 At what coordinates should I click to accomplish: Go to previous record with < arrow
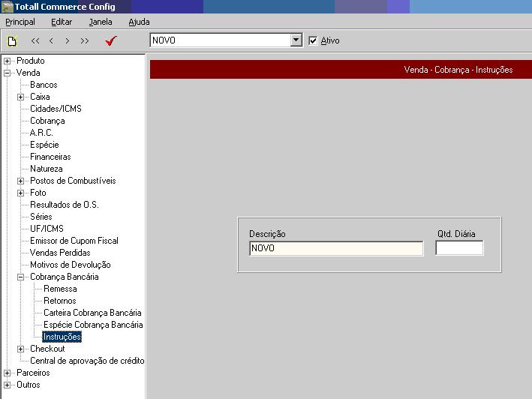coord(51,41)
